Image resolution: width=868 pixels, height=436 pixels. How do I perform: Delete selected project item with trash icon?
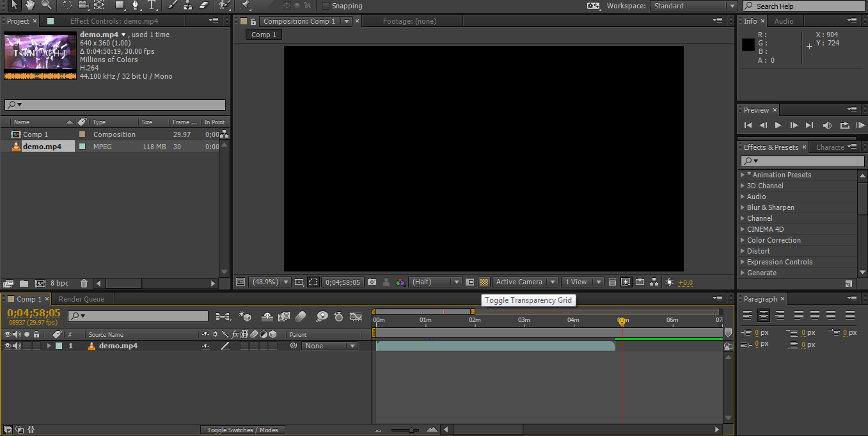click(84, 283)
